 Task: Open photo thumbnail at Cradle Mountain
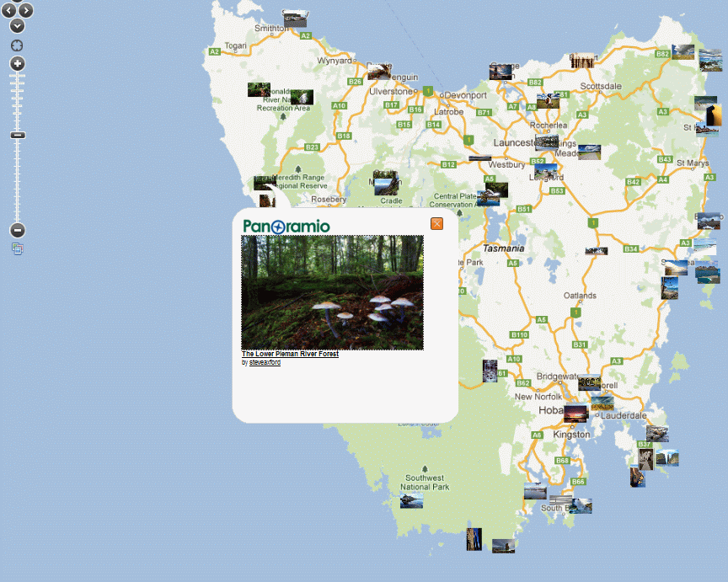[x=386, y=183]
